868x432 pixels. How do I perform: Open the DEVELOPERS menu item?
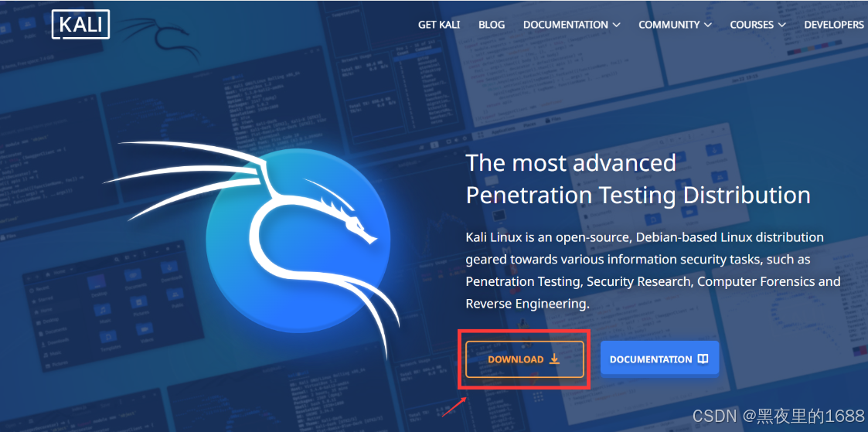tap(834, 25)
